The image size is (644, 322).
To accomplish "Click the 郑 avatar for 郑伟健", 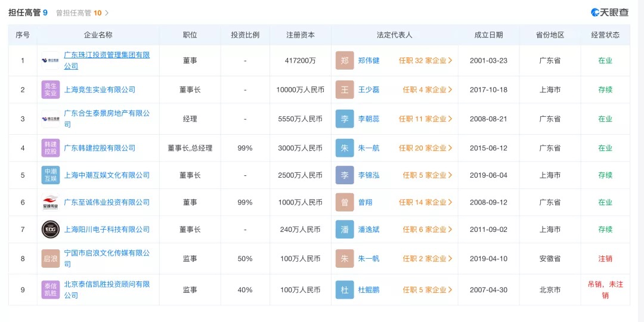I will (345, 61).
